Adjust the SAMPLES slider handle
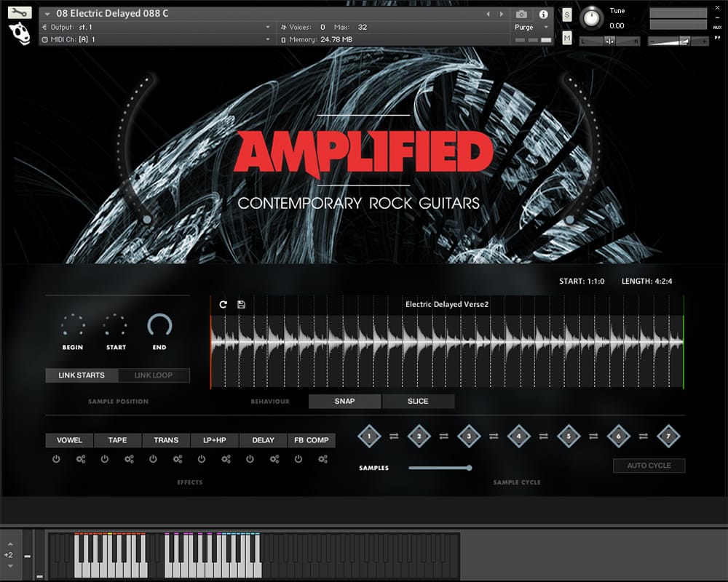The width and height of the screenshot is (728, 582). tap(469, 468)
